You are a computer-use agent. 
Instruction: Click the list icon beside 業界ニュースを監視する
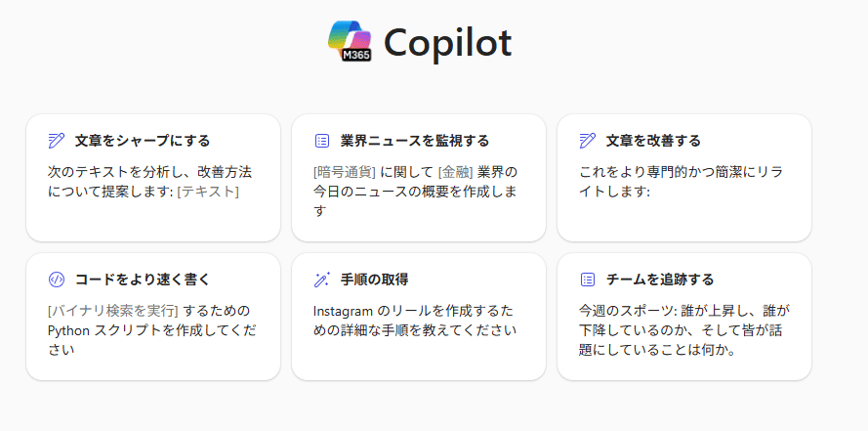[321, 141]
